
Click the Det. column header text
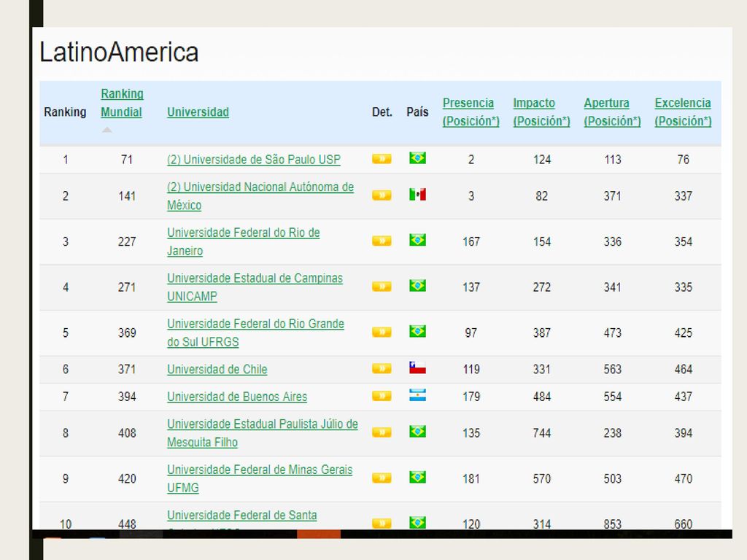[382, 112]
